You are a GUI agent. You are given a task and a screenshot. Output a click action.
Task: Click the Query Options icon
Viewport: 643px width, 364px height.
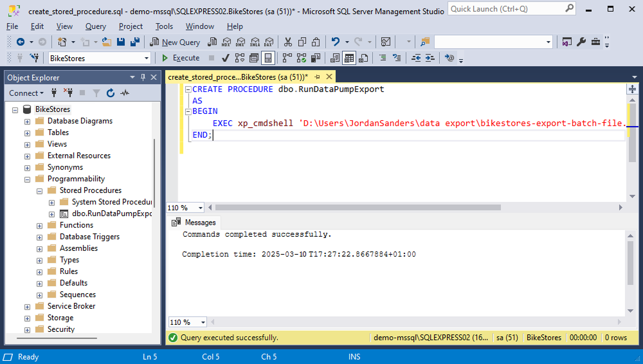254,59
